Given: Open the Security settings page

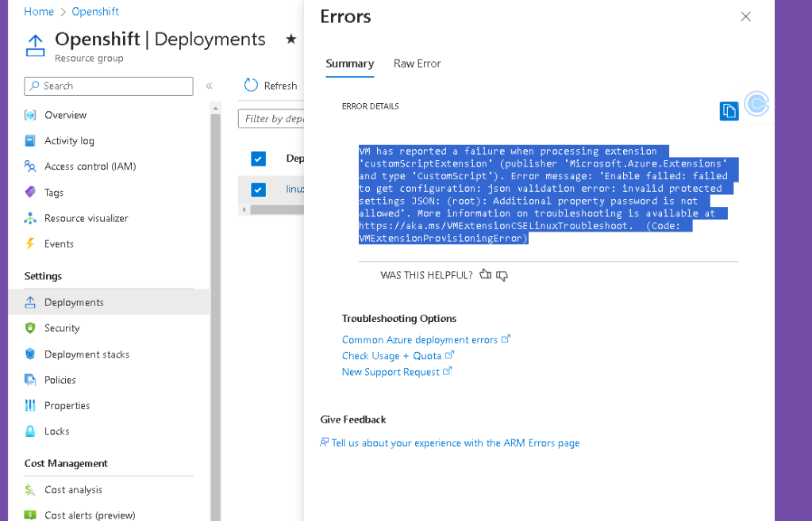Looking at the screenshot, I should pos(62,328).
